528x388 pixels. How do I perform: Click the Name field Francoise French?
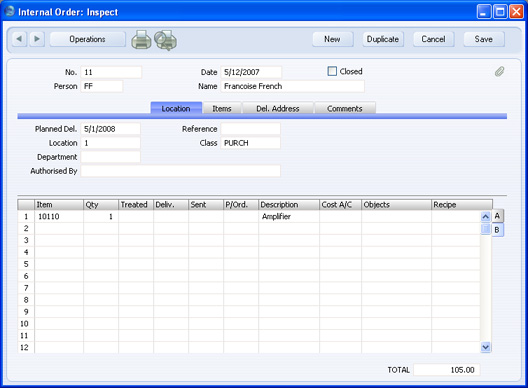[292, 86]
